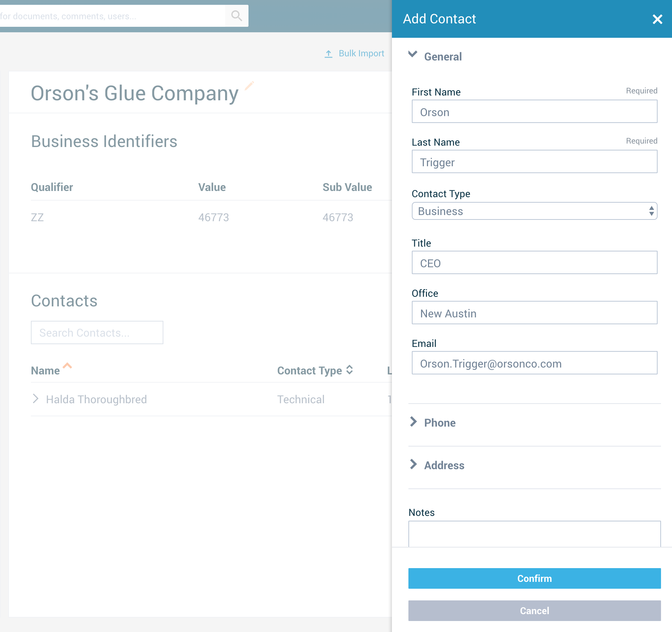Click the Search Contacts field
The height and width of the screenshot is (632, 672).
(97, 332)
